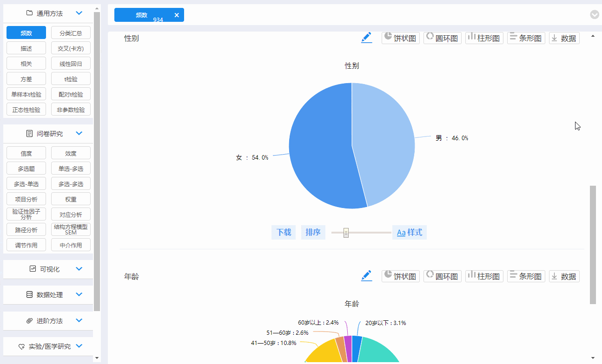Click the 可视化 chart icon

[x=33, y=268]
